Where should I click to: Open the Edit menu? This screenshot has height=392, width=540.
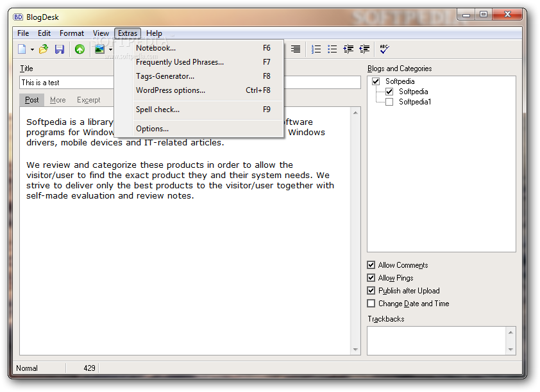[44, 33]
